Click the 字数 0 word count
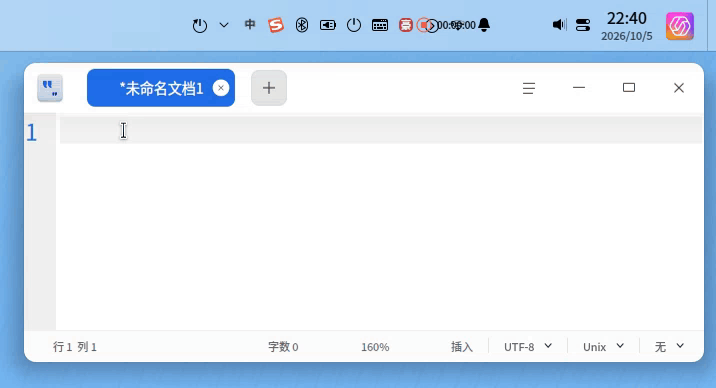This screenshot has width=716, height=388. (283, 347)
